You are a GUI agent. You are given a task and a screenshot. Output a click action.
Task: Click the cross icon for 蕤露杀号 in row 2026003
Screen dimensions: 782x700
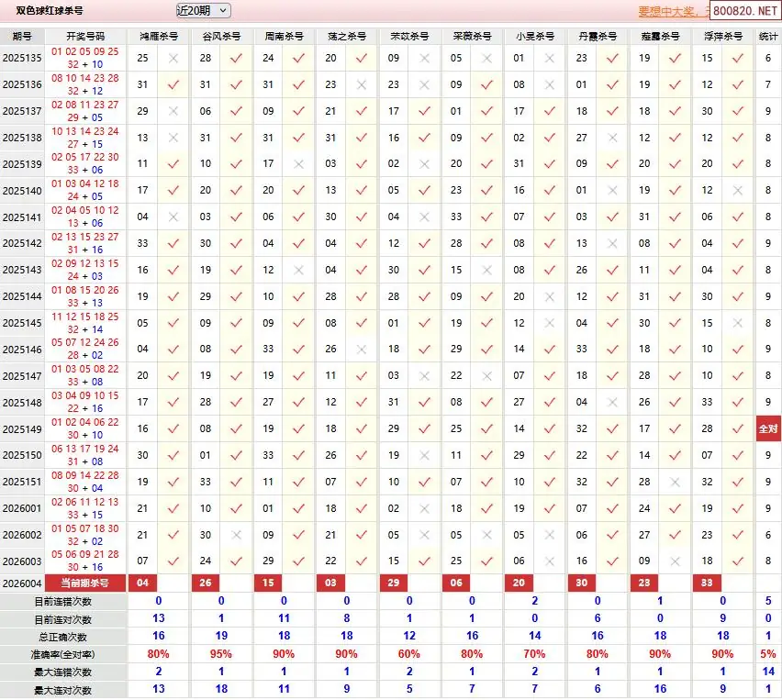click(675, 561)
